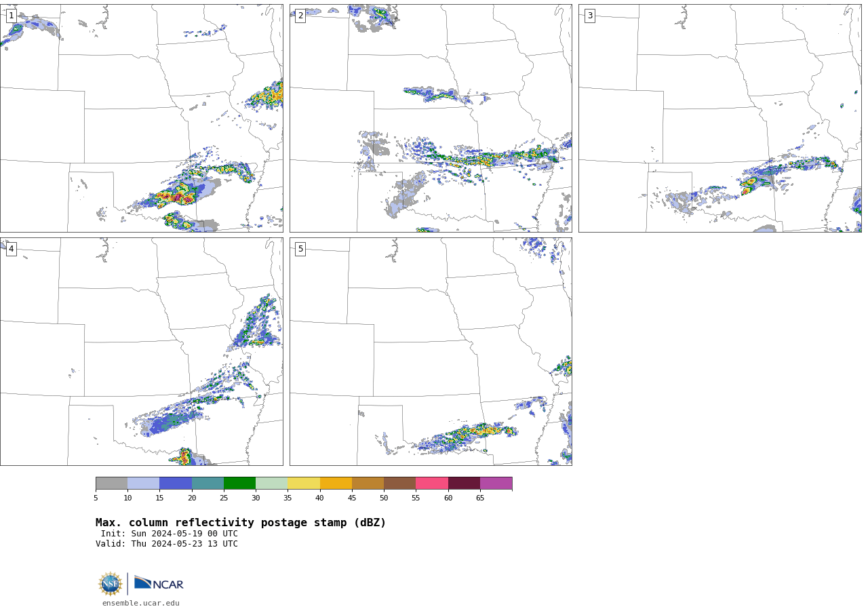Click the colorbar tick label 5
The height and width of the screenshot is (611, 868).
coord(96,498)
